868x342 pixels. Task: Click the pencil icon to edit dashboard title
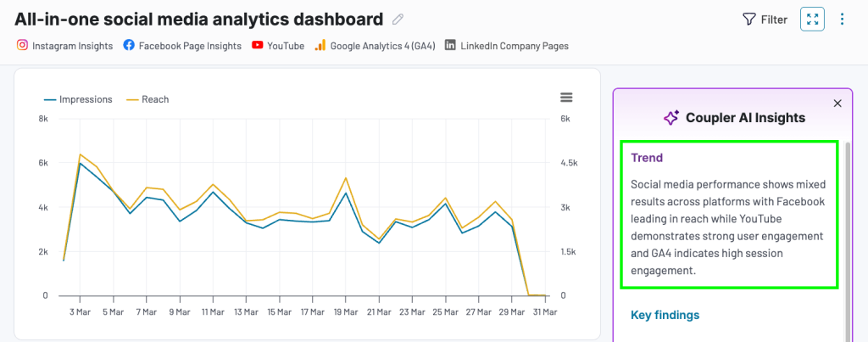click(398, 19)
